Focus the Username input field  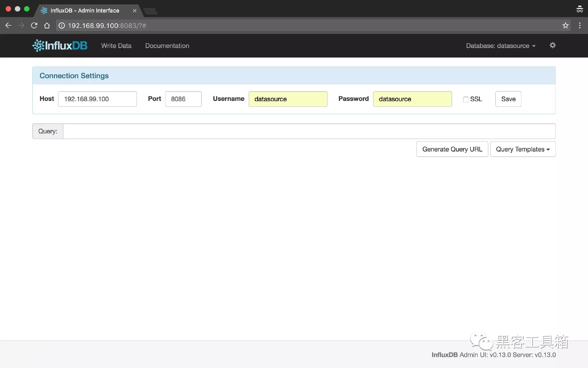pyautogui.click(x=288, y=99)
